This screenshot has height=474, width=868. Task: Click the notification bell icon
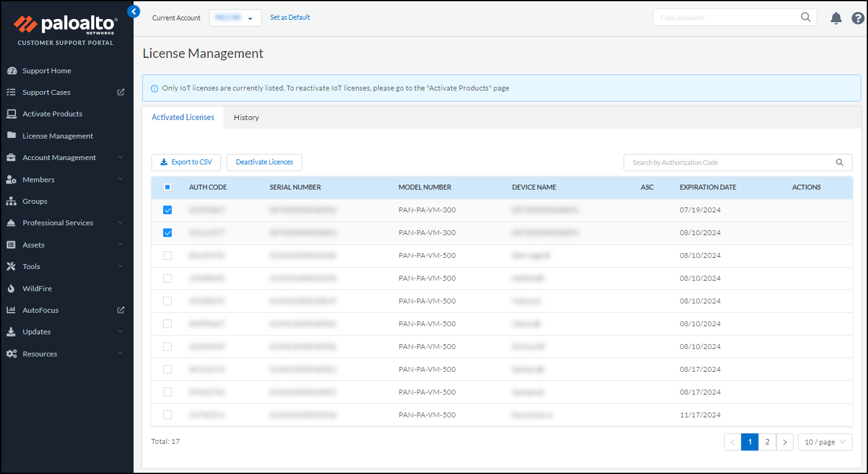(836, 18)
